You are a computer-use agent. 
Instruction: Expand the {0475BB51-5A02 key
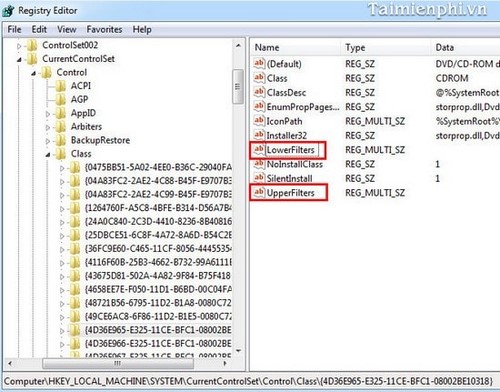(x=62, y=168)
